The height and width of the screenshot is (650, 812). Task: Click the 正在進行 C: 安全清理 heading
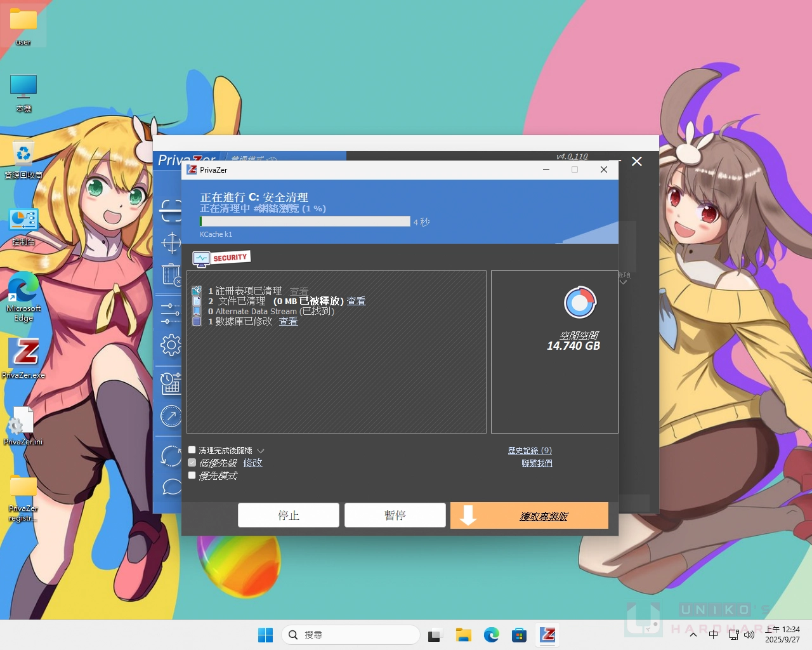pyautogui.click(x=254, y=197)
